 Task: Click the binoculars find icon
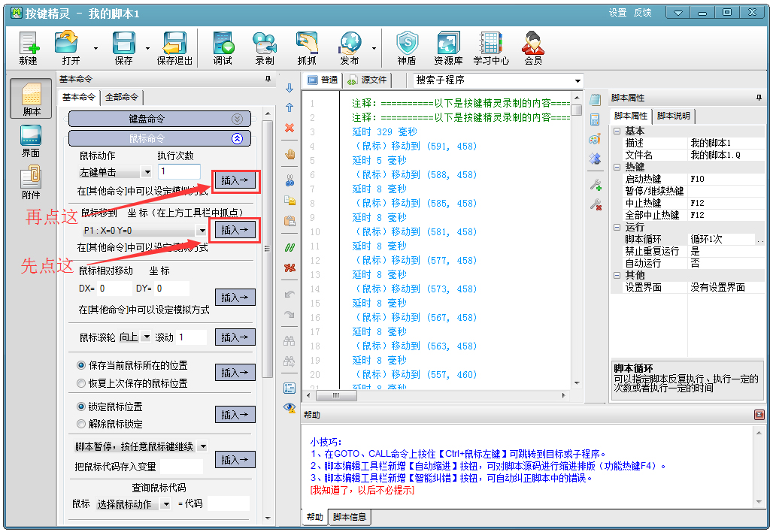pyautogui.click(x=290, y=340)
